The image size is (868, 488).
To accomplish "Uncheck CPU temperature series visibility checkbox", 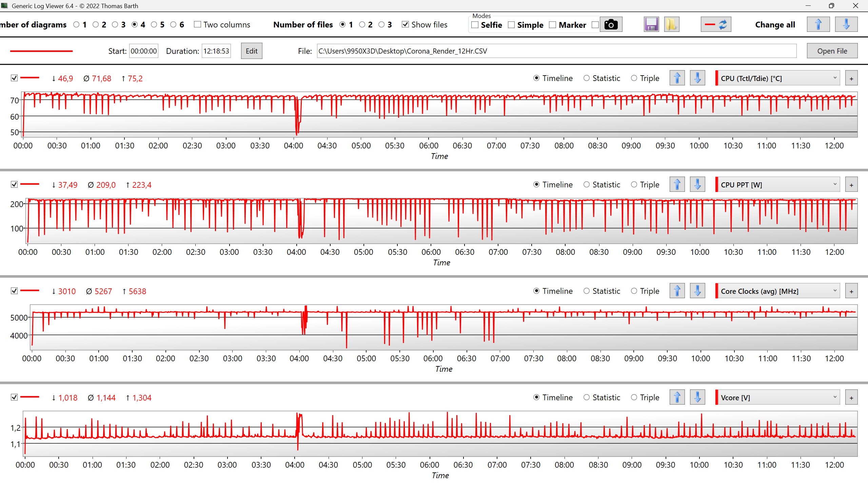I will 14,78.
